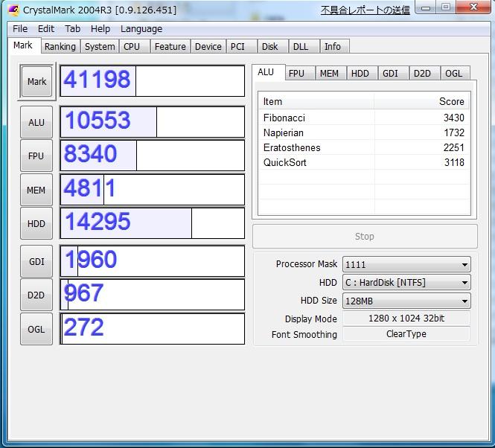Click the 不具合レポートの送信 report link
The width and height of the screenshot is (495, 448).
[365, 10]
